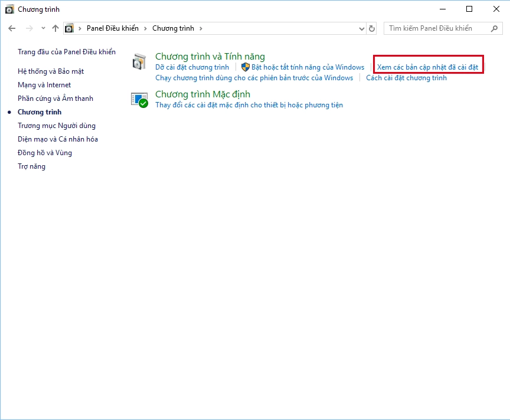Screen dimensions: 510x420
Task: Expand the chevron after Panel Điều khiển breadcrumb
Action: 146,28
